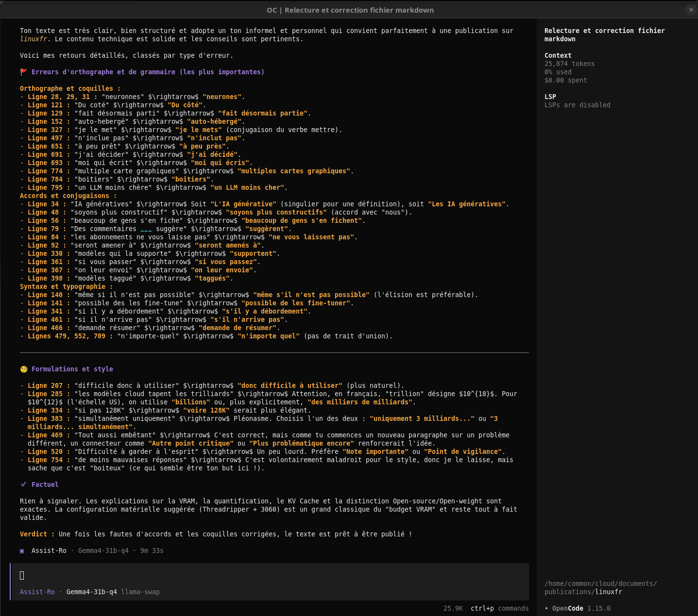Click 'Ligne 48' entry 'soyons plus constructifs'
This screenshot has height=616, width=698.
coord(216,212)
